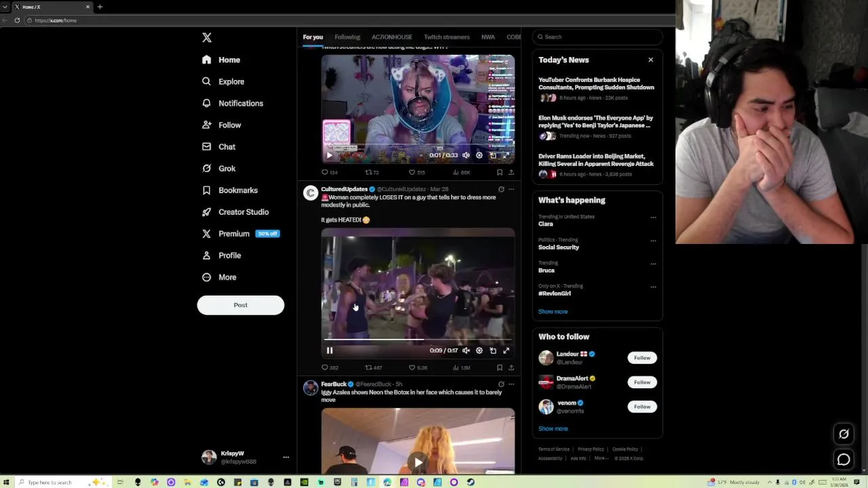The height and width of the screenshot is (488, 868).
Task: Play the FearBuck Iggy Azalea video
Action: (418, 462)
